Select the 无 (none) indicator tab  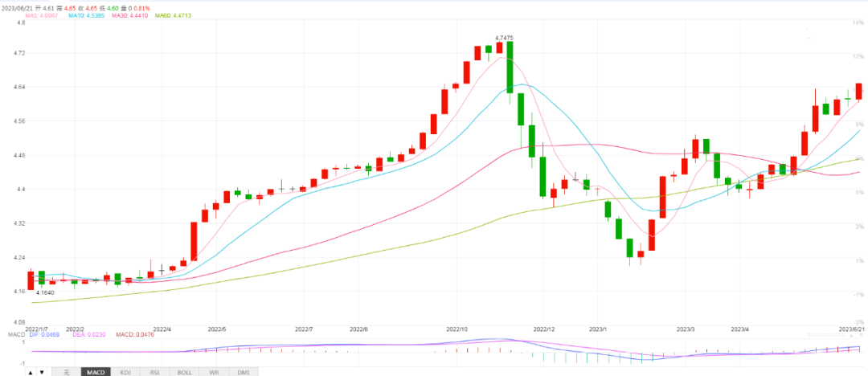tap(67, 372)
